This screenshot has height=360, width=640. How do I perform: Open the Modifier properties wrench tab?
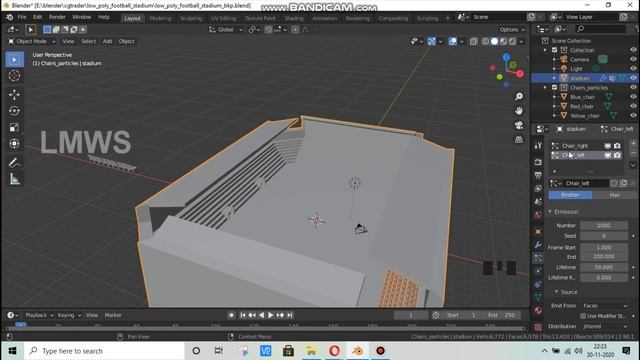(538, 245)
